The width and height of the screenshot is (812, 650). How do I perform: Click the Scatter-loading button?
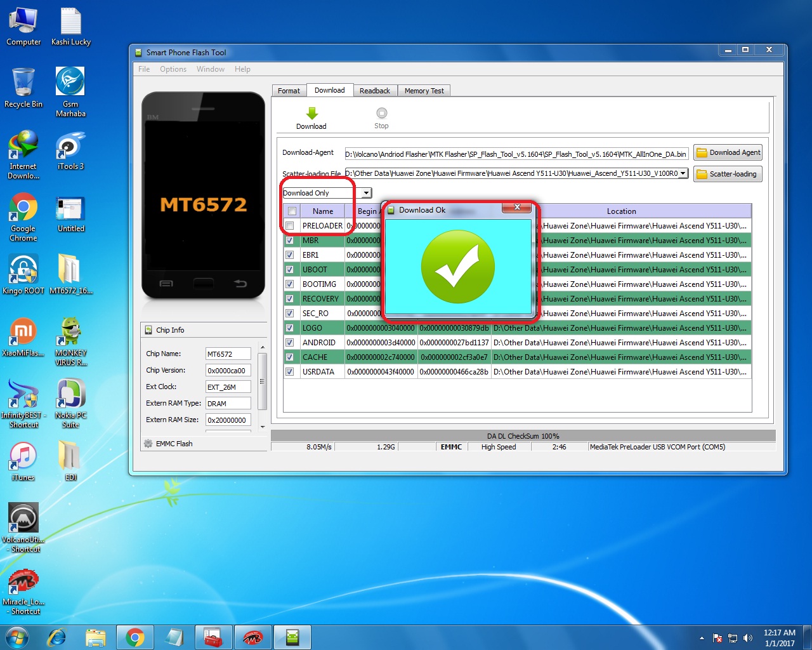point(728,174)
